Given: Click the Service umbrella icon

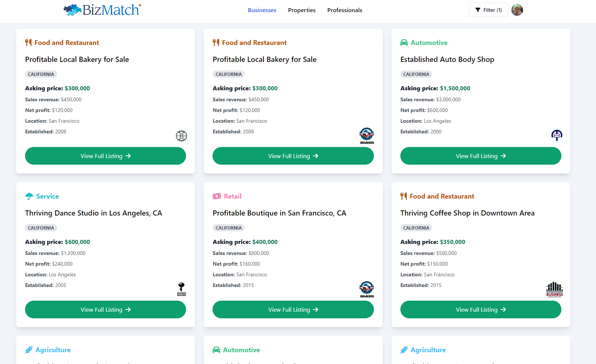Looking at the screenshot, I should click(29, 196).
